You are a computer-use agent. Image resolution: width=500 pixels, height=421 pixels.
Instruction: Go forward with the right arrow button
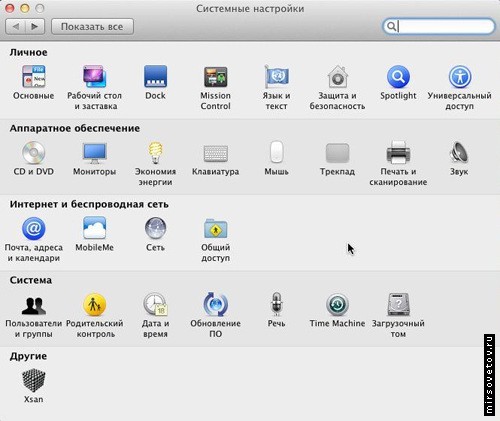(x=35, y=27)
